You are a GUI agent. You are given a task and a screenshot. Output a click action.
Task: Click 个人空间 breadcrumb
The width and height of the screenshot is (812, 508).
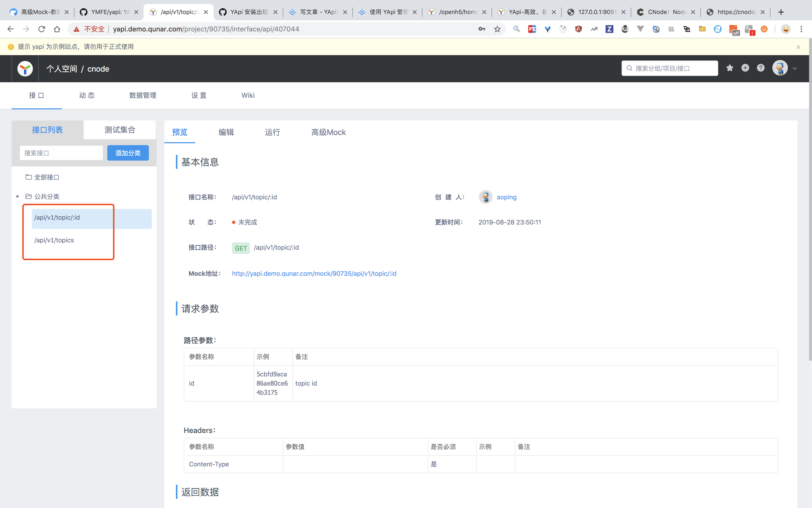(62, 69)
